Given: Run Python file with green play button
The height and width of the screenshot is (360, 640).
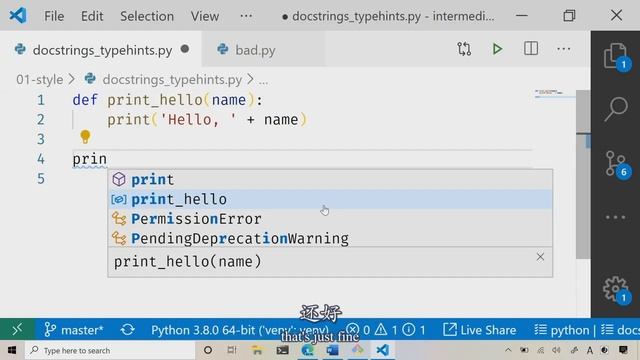Looking at the screenshot, I should tap(497, 49).
